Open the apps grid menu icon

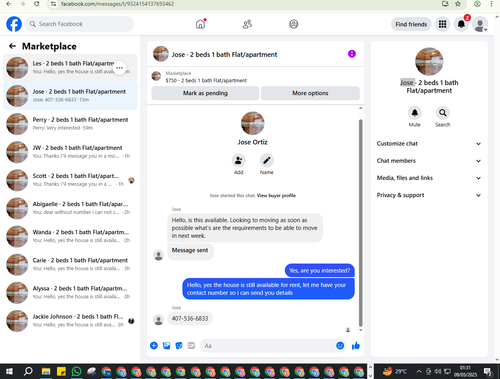(442, 24)
